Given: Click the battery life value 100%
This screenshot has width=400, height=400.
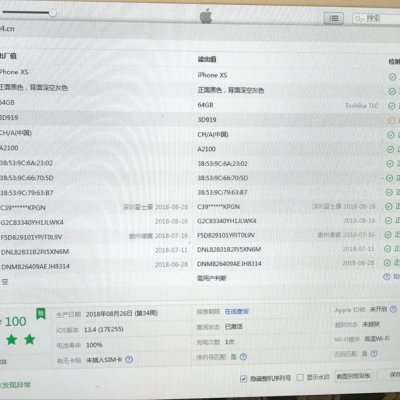Looking at the screenshot, I should click(x=94, y=345).
